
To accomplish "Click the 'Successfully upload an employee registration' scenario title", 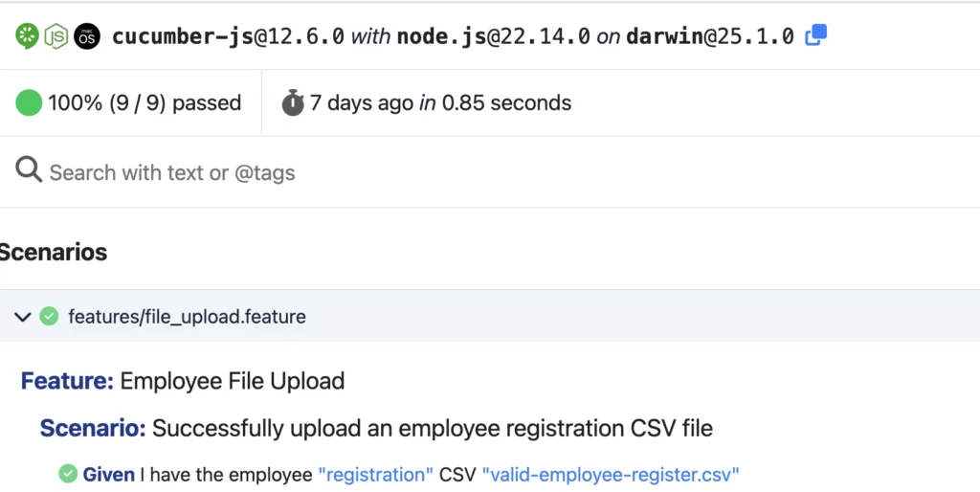I will [432, 428].
